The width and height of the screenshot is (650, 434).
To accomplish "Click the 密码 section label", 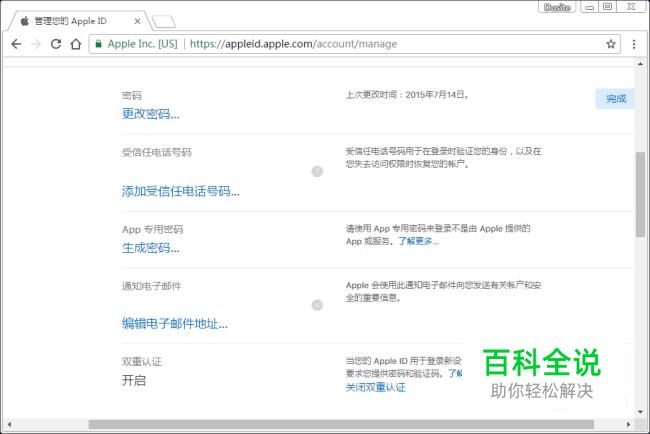I will click(x=132, y=95).
